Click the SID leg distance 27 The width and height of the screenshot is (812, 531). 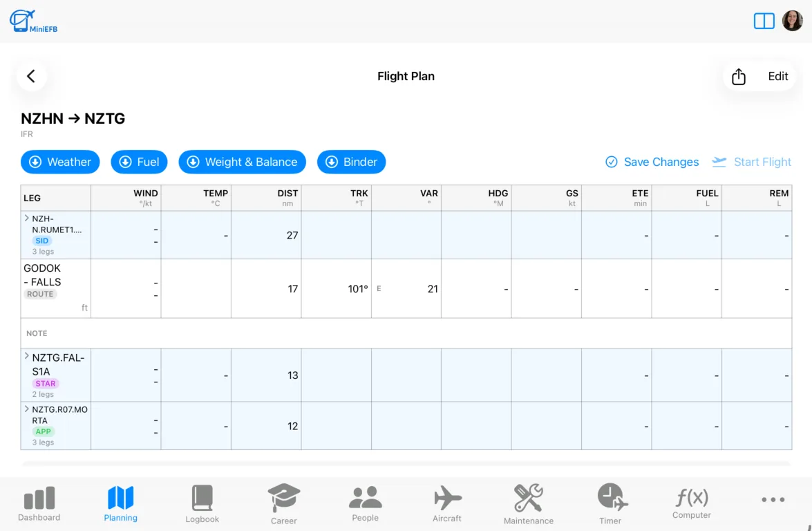coord(292,235)
